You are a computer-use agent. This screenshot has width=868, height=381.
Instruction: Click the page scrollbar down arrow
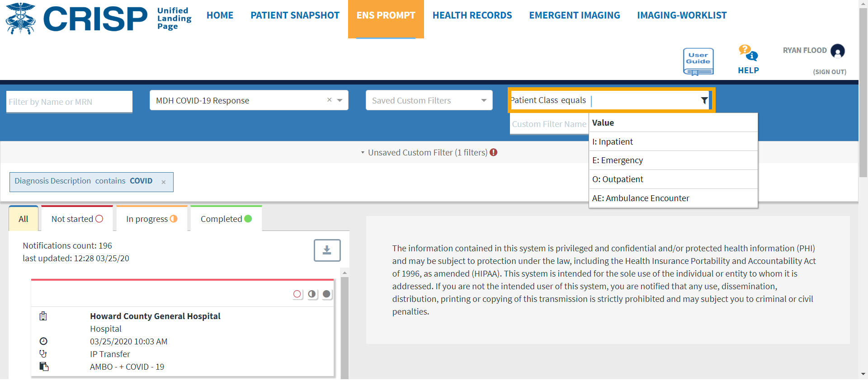click(863, 374)
